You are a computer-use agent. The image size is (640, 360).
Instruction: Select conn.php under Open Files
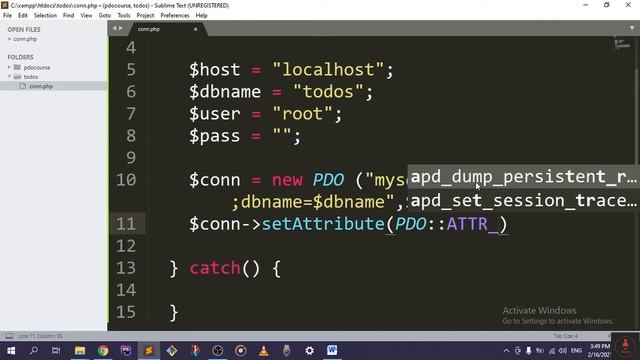(x=25, y=39)
